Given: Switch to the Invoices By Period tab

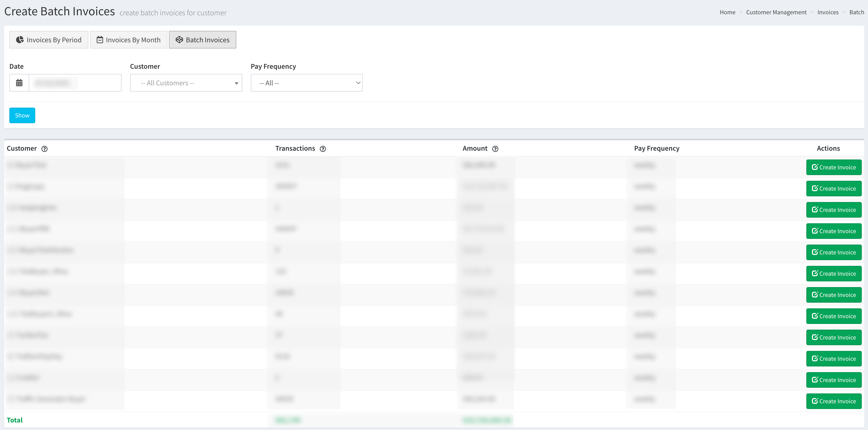Looking at the screenshot, I should 48,39.
